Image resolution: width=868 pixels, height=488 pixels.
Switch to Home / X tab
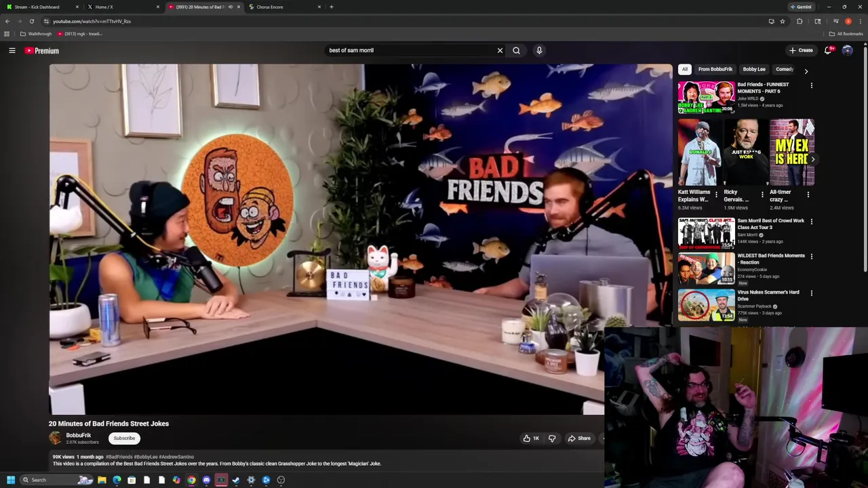(x=122, y=7)
